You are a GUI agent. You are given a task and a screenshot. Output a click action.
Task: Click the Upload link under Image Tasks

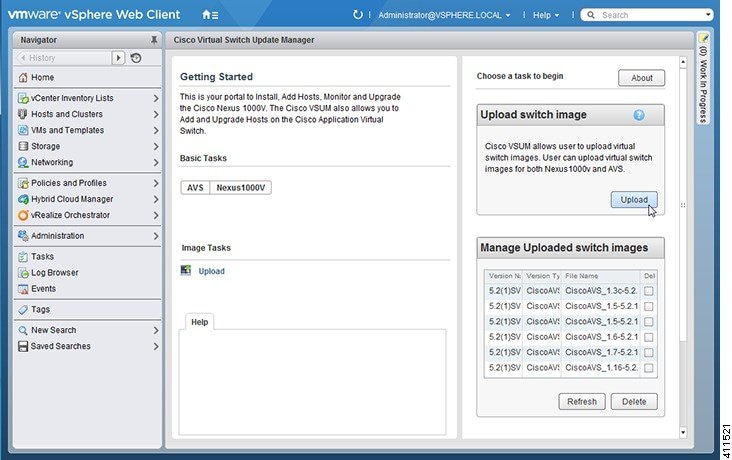click(211, 271)
